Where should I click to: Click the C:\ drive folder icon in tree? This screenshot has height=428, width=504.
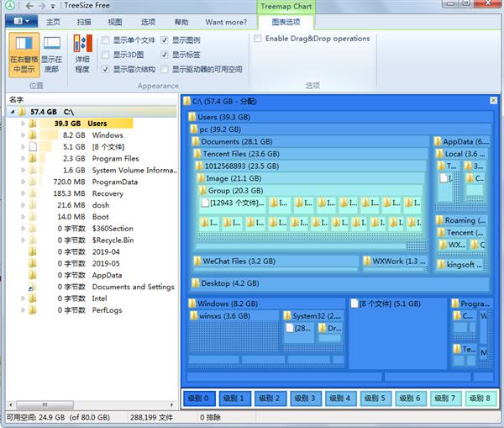[x=22, y=112]
